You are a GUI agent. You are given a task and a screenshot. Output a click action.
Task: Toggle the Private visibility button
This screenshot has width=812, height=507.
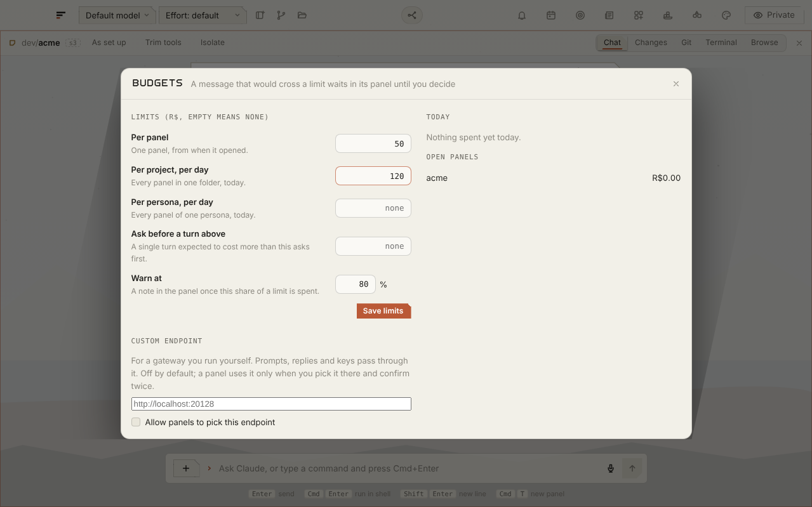pyautogui.click(x=774, y=15)
